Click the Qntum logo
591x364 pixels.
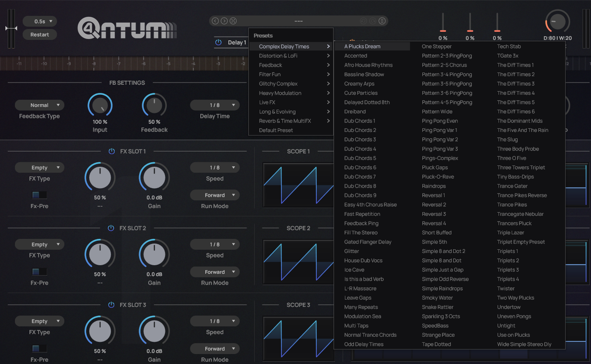click(x=127, y=28)
